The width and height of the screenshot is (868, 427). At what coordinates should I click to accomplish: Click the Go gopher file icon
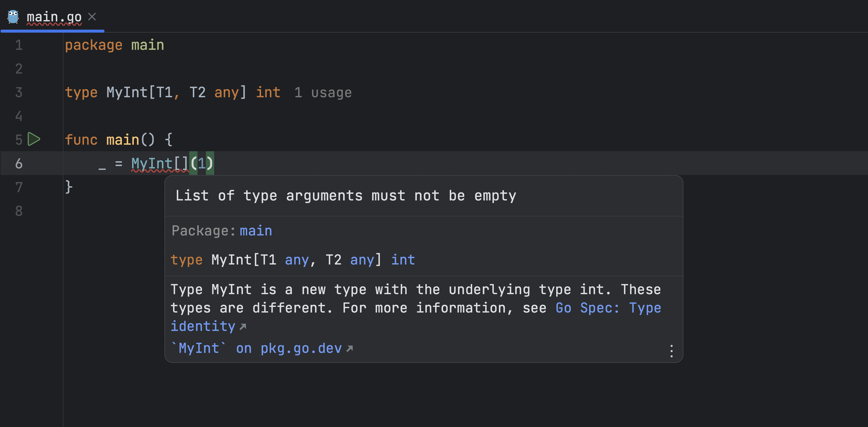[x=13, y=17]
